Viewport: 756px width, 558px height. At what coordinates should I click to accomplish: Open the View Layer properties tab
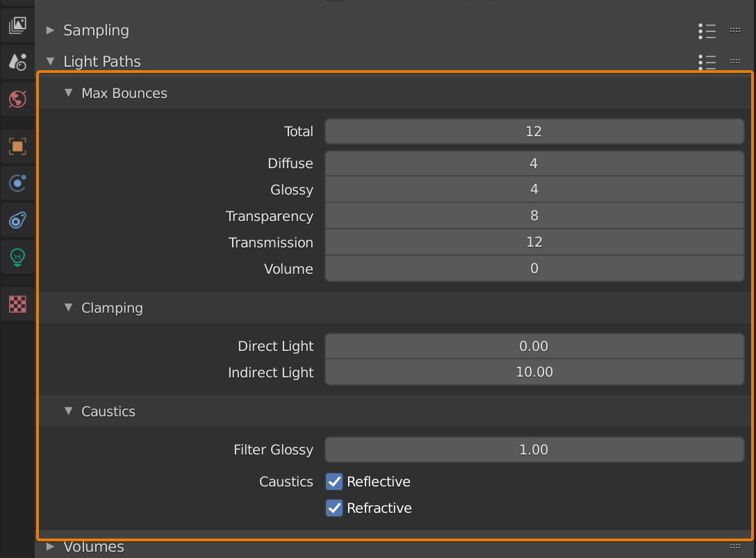pyautogui.click(x=17, y=25)
